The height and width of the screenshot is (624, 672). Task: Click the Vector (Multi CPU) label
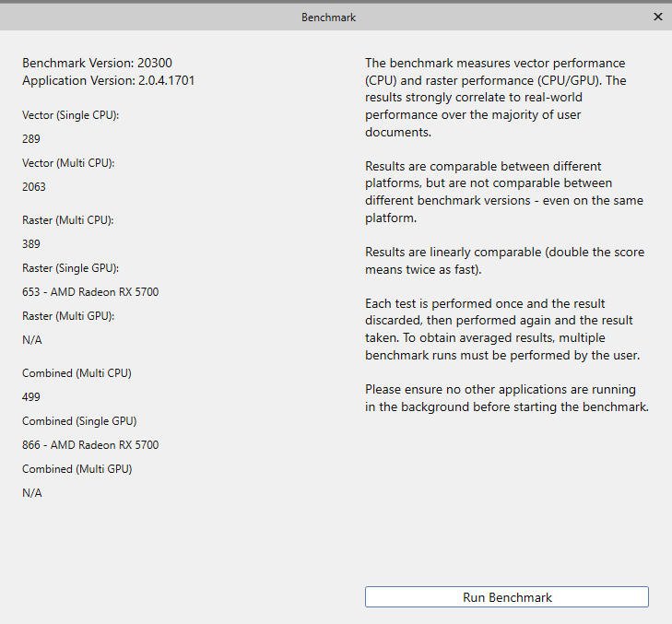click(x=68, y=163)
